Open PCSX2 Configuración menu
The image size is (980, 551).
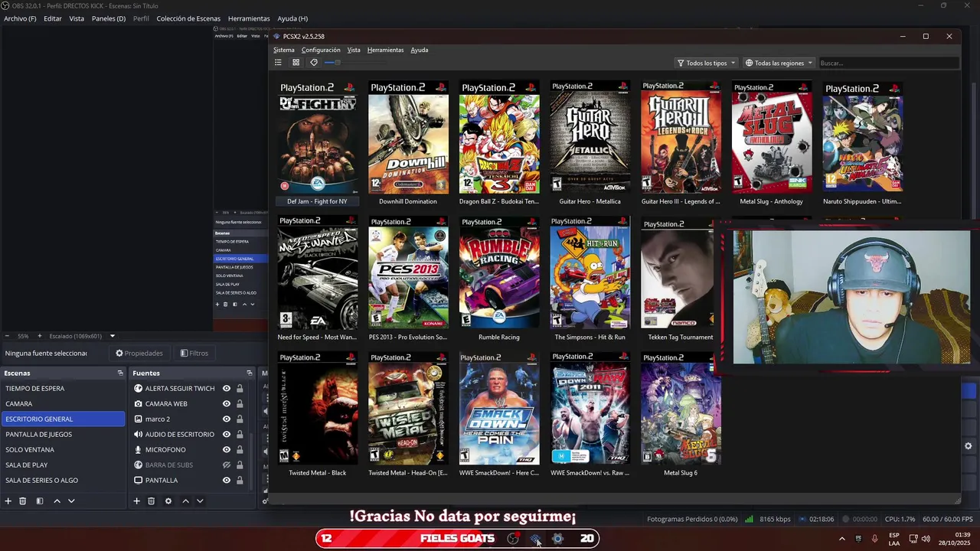point(321,50)
